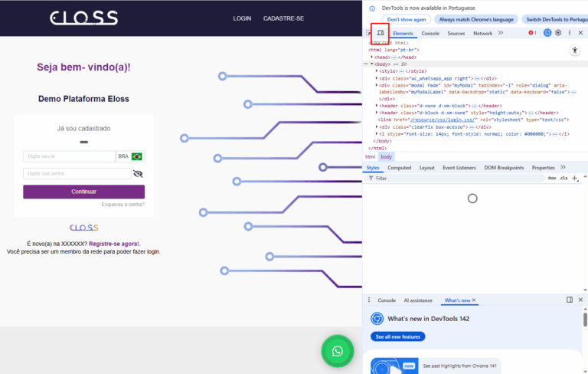This screenshot has height=374, width=588.
Task: Toggle the .cls element classes button
Action: click(x=563, y=178)
